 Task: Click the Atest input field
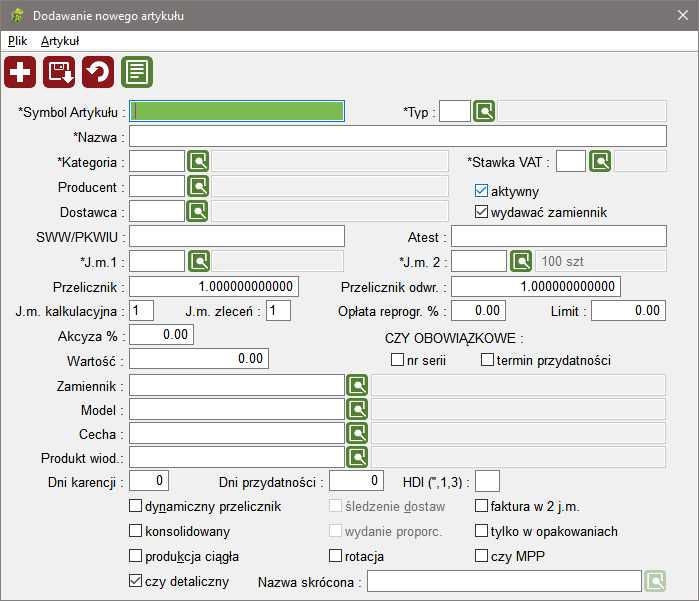[559, 236]
